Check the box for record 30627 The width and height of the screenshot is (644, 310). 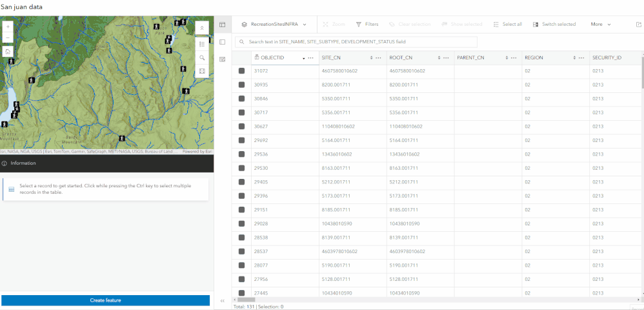[241, 126]
